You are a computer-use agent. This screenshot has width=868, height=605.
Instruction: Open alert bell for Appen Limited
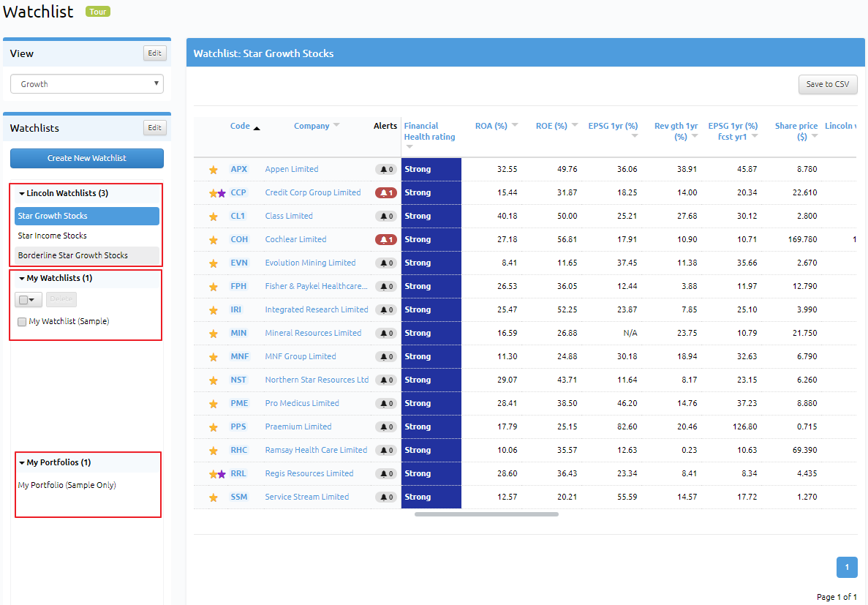click(386, 170)
